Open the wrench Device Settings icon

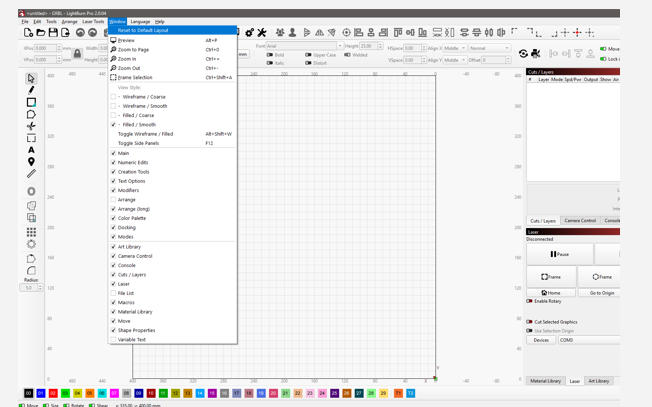pos(262,33)
